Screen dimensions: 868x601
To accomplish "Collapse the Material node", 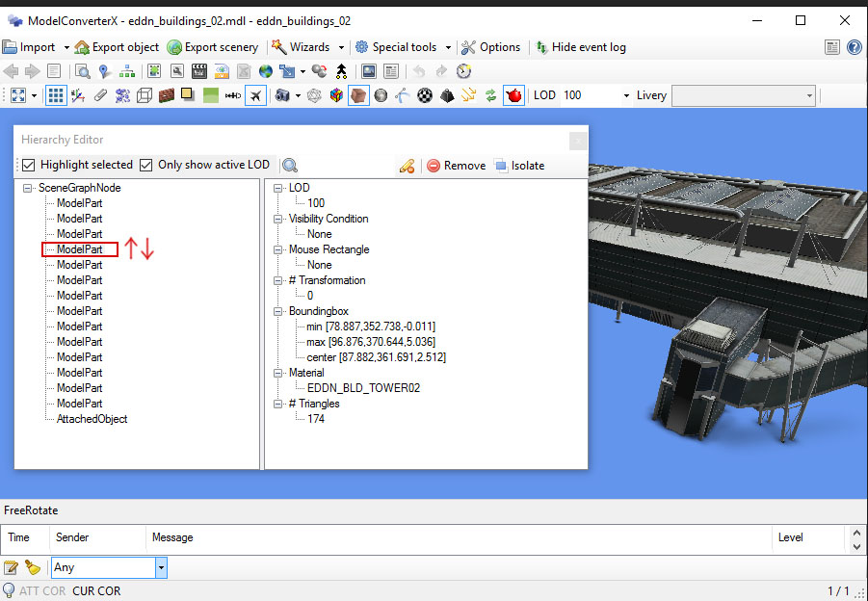I will tap(277, 373).
